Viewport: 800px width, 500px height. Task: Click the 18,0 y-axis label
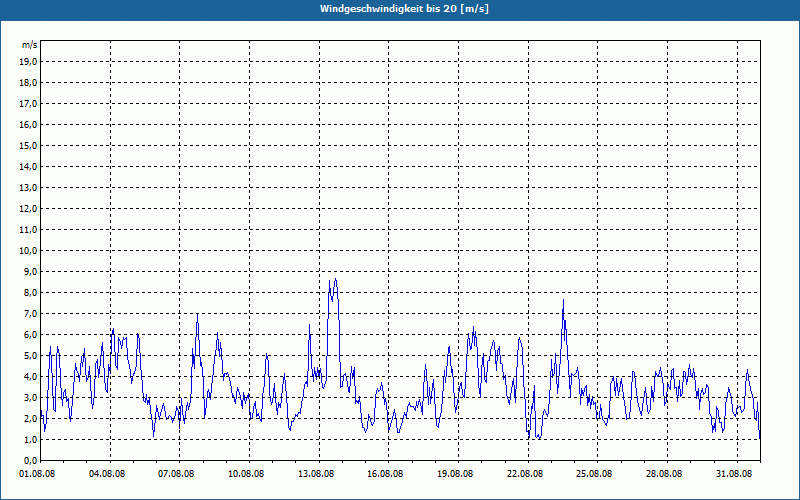pyautogui.click(x=28, y=83)
